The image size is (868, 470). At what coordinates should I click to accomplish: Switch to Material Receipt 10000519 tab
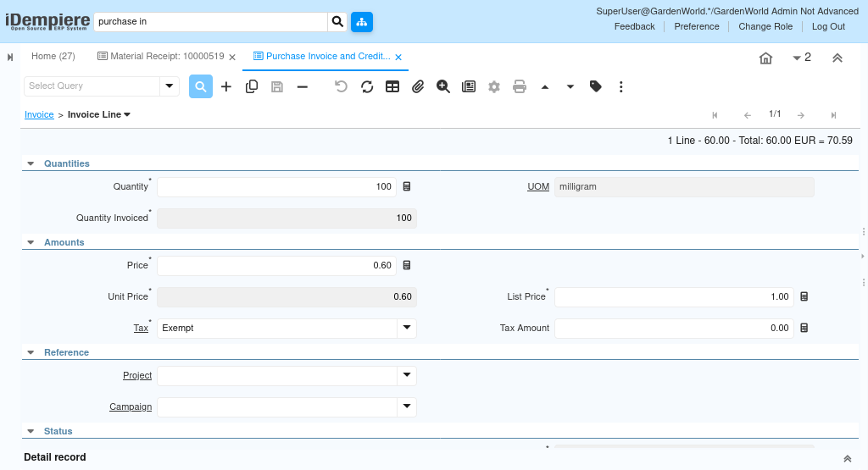click(161, 57)
